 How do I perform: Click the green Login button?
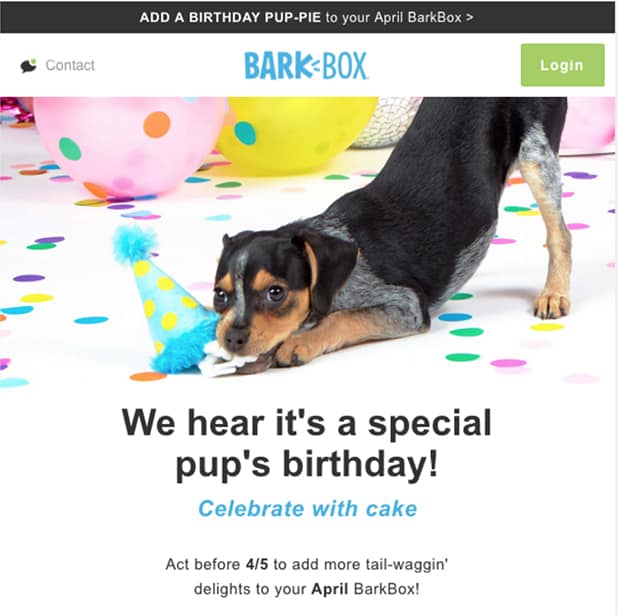click(562, 65)
